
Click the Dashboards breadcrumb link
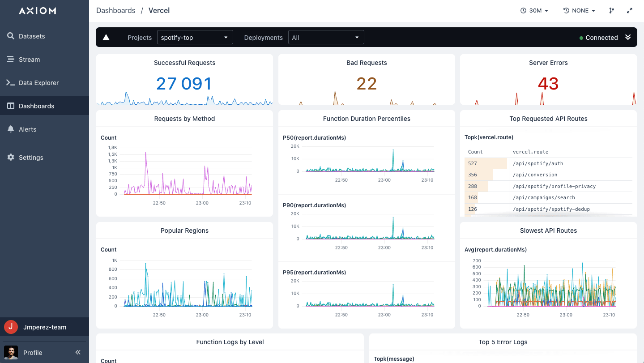tap(116, 10)
